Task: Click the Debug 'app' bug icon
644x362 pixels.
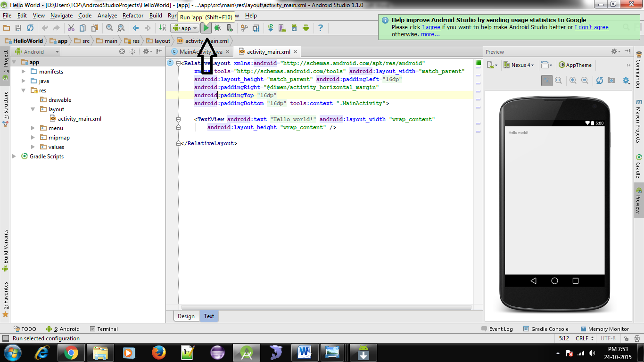Action: pos(217,28)
